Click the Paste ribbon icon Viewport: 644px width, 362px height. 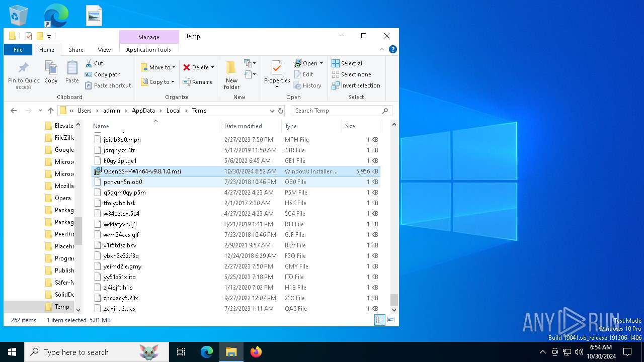pos(72,72)
